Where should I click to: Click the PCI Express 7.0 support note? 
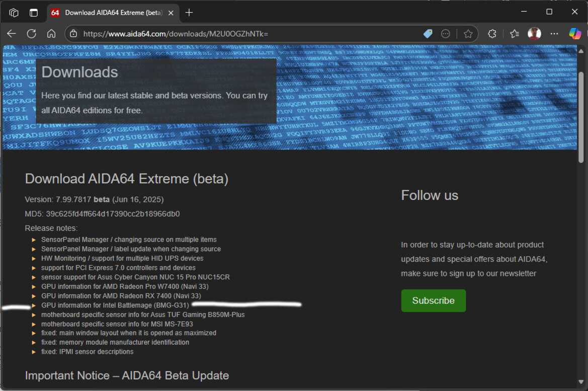pos(119,268)
